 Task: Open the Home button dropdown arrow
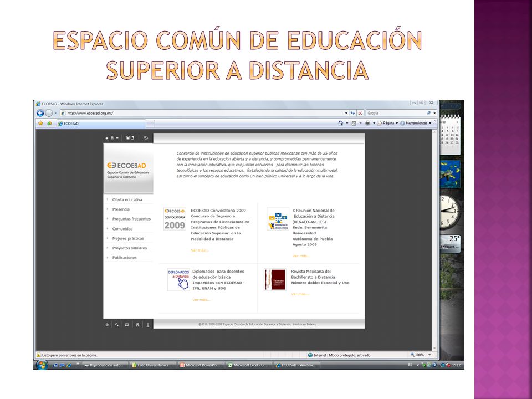coord(347,123)
